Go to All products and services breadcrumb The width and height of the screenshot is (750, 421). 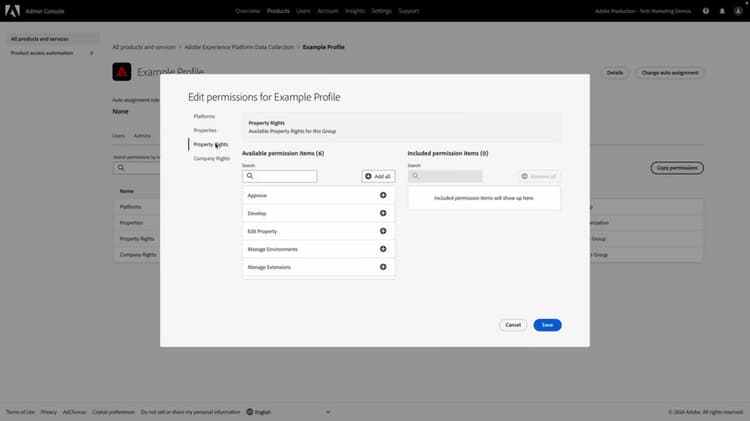coord(144,47)
